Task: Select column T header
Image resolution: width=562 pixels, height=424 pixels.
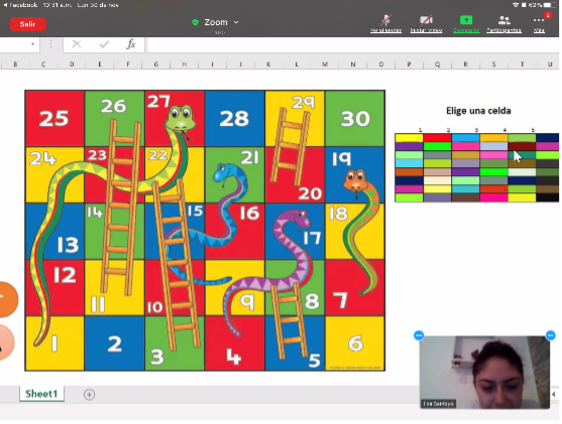Action: point(522,64)
